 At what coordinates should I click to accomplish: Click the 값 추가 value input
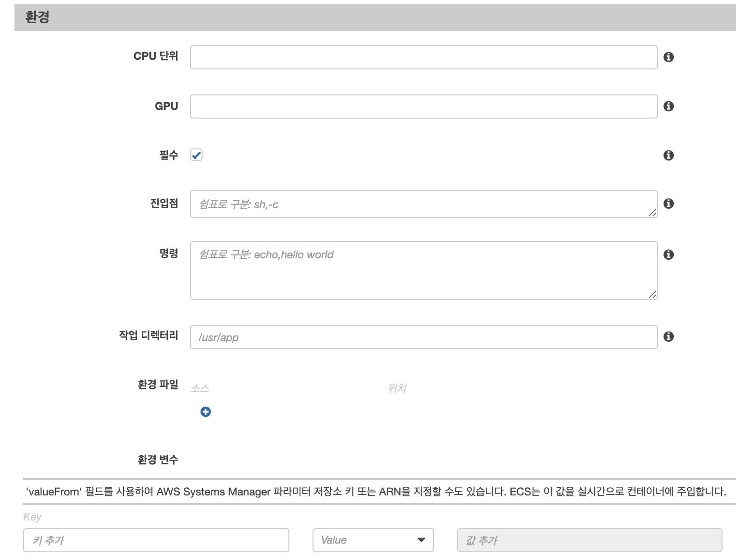point(590,540)
